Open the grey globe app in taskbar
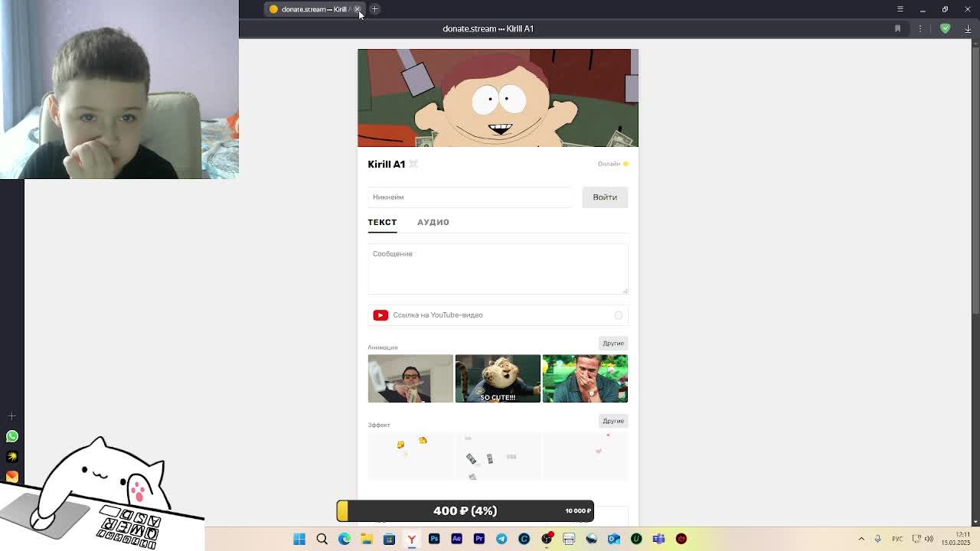This screenshot has height=551, width=980. (x=591, y=539)
